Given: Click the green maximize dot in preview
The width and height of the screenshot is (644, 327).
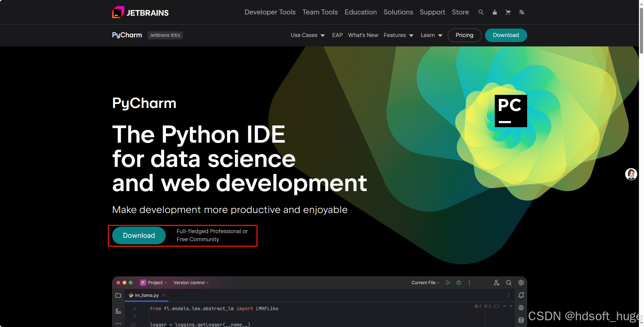Looking at the screenshot, I should 131,283.
